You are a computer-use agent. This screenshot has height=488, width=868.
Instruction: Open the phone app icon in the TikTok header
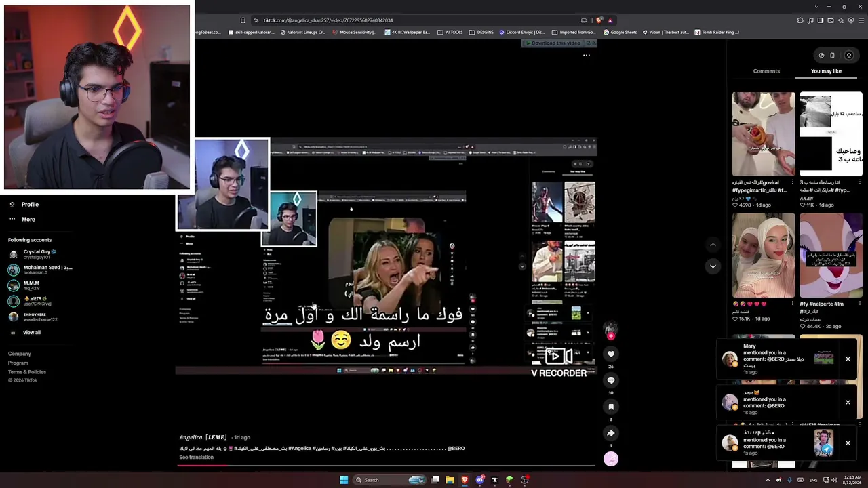pyautogui.click(x=832, y=56)
